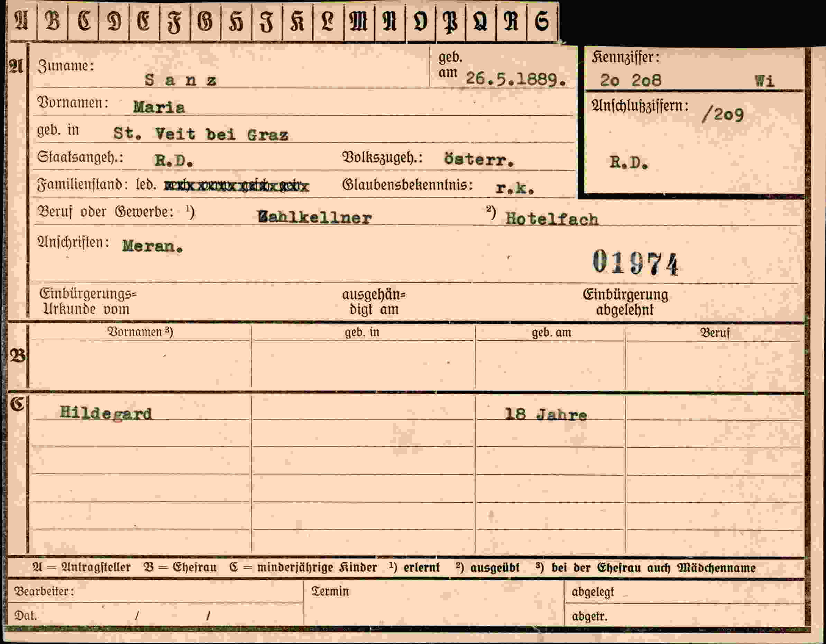This screenshot has width=826, height=644.
Task: Click 'R.D.' next to Staatsangeh.
Action: pos(174,161)
